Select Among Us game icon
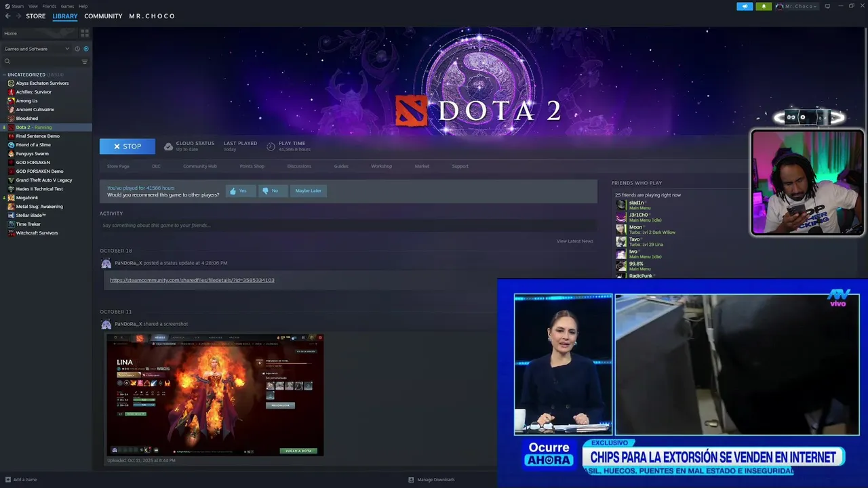 tap(11, 101)
